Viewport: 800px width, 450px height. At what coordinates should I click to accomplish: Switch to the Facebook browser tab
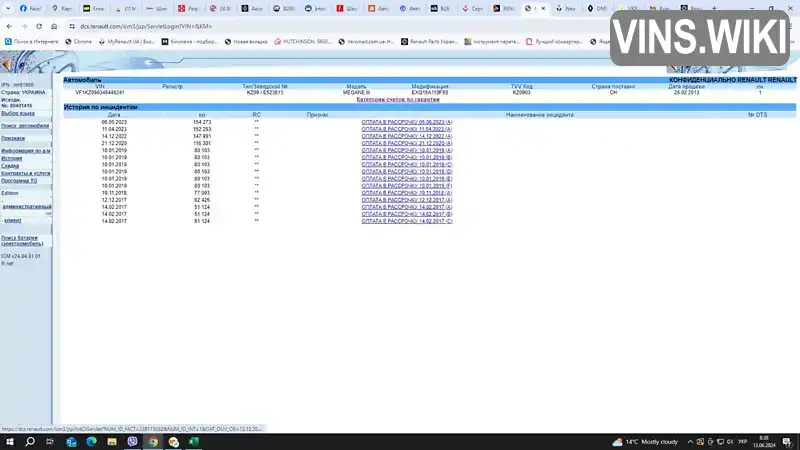30,8
